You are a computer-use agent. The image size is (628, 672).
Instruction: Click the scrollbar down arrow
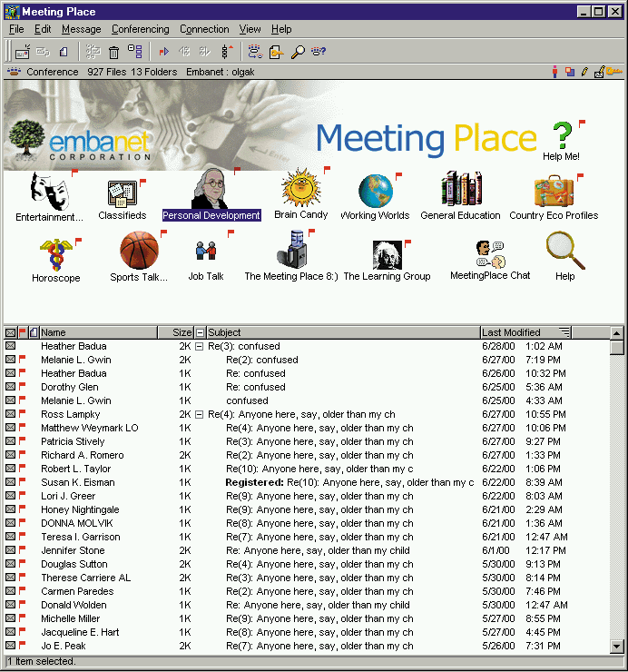(616, 647)
